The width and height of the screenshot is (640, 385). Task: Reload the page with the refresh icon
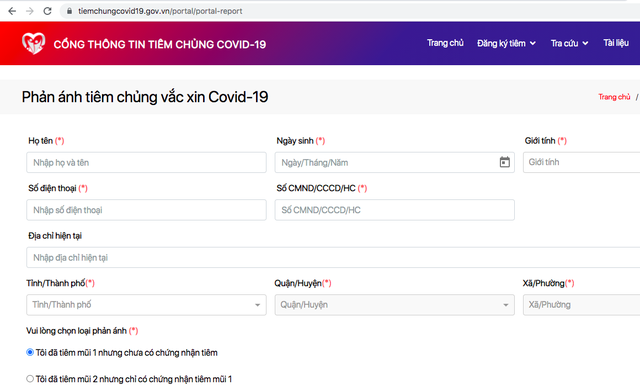coord(47,11)
